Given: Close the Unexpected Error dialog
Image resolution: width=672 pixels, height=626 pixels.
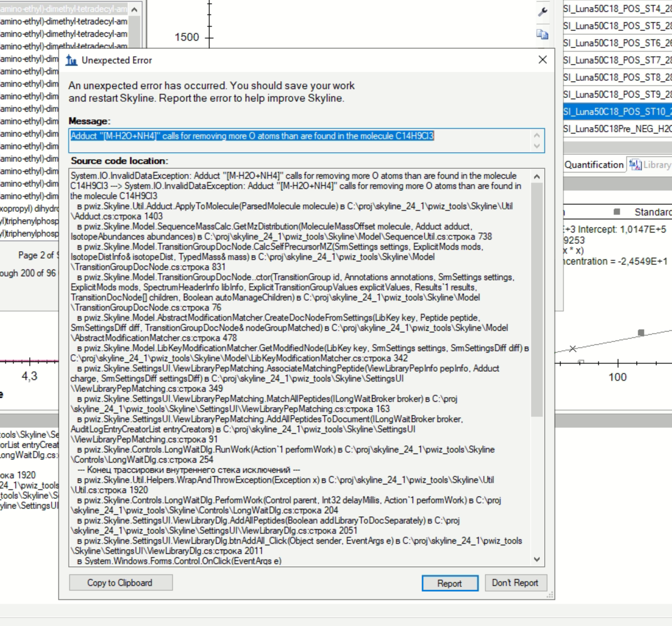Looking at the screenshot, I should [x=542, y=60].
